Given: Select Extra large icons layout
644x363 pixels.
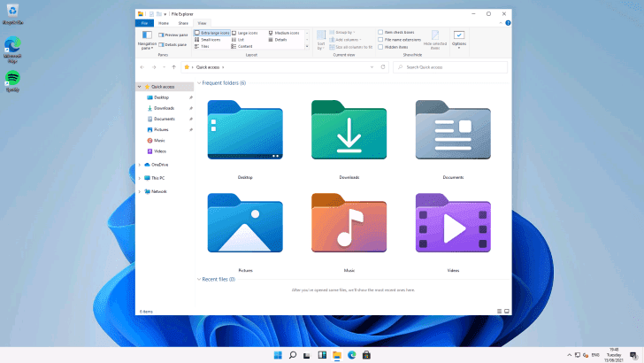Looking at the screenshot, I should click(212, 33).
